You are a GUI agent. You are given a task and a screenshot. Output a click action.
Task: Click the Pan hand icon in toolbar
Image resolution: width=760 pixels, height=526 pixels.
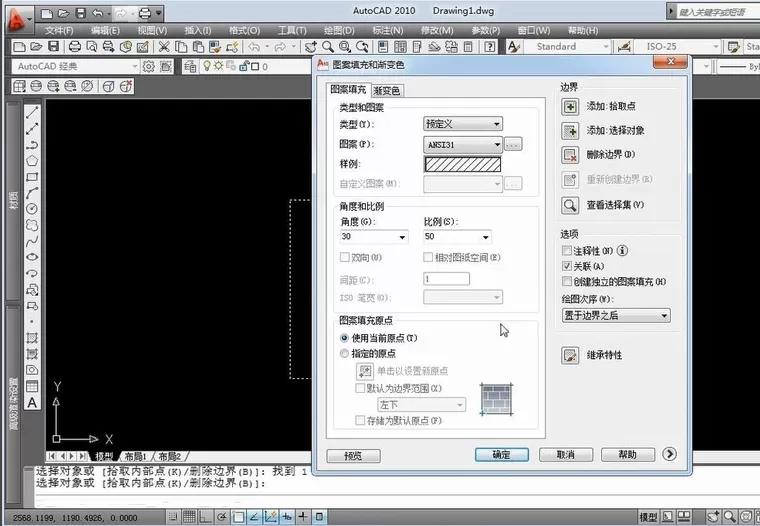tap(311, 47)
